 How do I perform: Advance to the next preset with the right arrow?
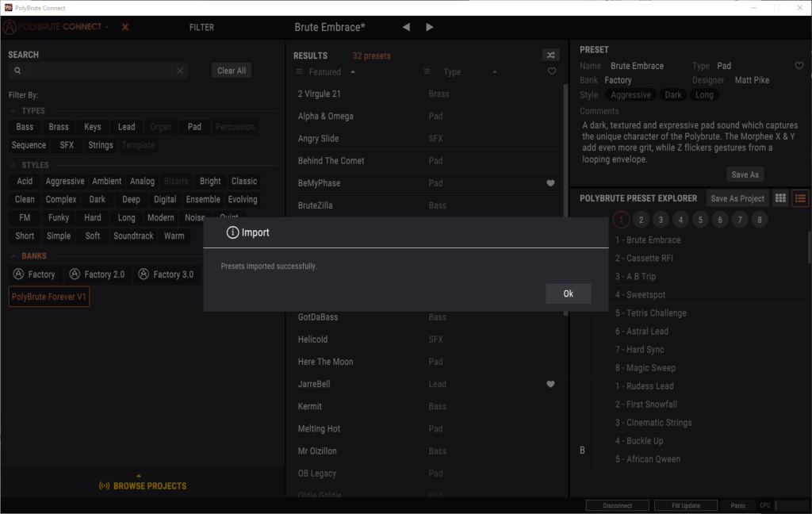(430, 27)
